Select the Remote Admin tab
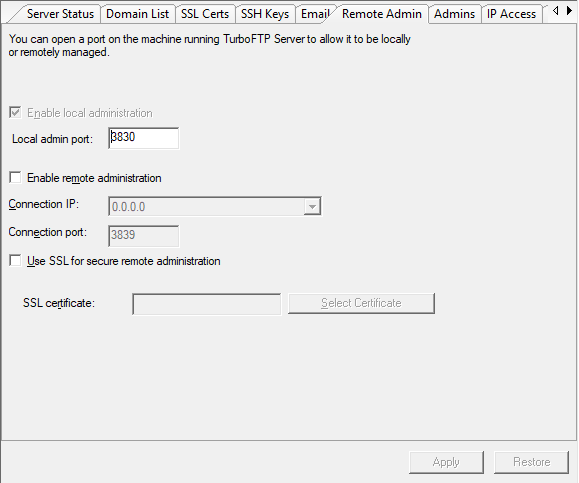 click(381, 14)
